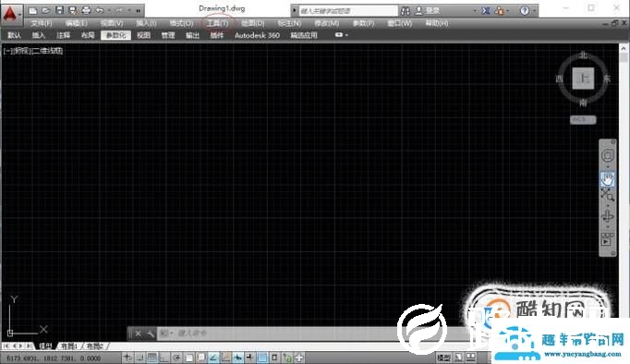630x364 pixels.
Task: Expand the Redo history dropdown arrow
Action: pos(129,11)
